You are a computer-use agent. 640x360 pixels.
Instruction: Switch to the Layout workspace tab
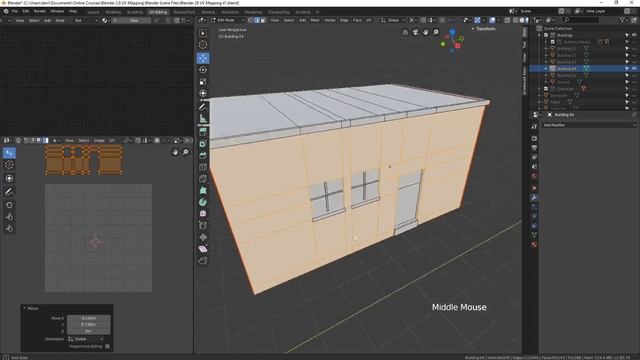point(93,12)
